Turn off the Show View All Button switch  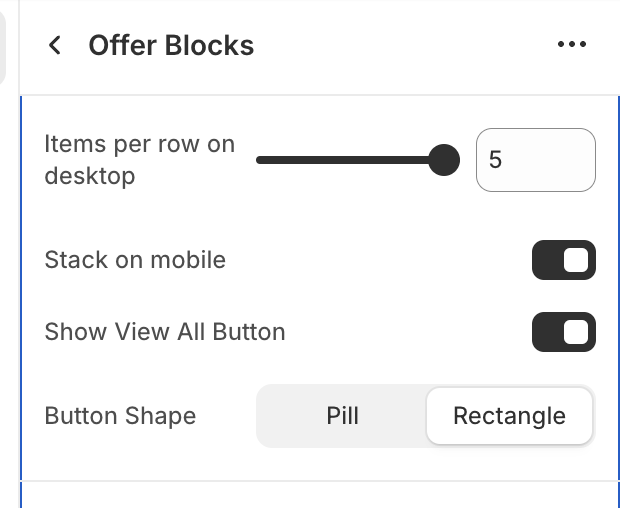pos(563,332)
